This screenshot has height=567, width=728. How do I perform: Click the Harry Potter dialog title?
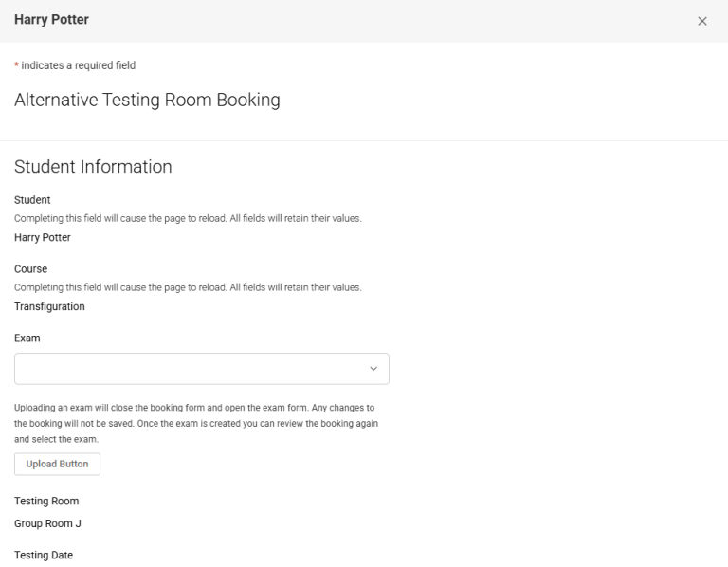(51, 20)
